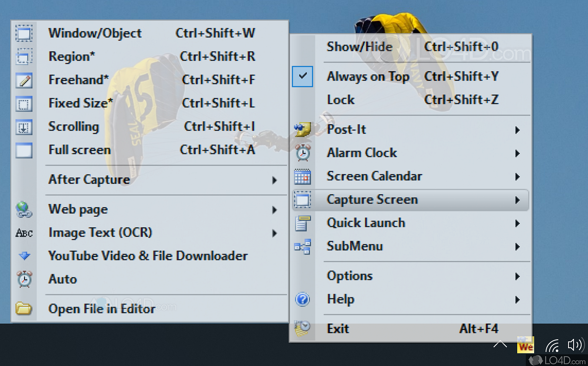The image size is (588, 366).
Task: Click the Post-It note icon
Action: tap(302, 129)
